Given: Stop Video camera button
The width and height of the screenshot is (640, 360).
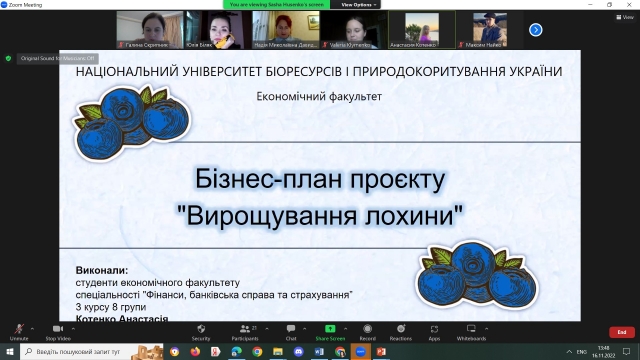Looking at the screenshot, I should coord(58,332).
